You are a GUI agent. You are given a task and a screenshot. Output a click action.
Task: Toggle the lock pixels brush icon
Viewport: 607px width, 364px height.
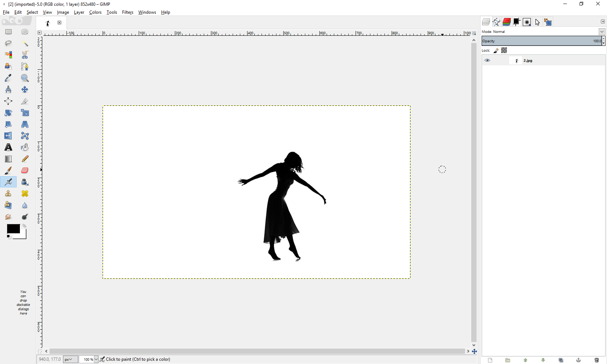(x=496, y=51)
